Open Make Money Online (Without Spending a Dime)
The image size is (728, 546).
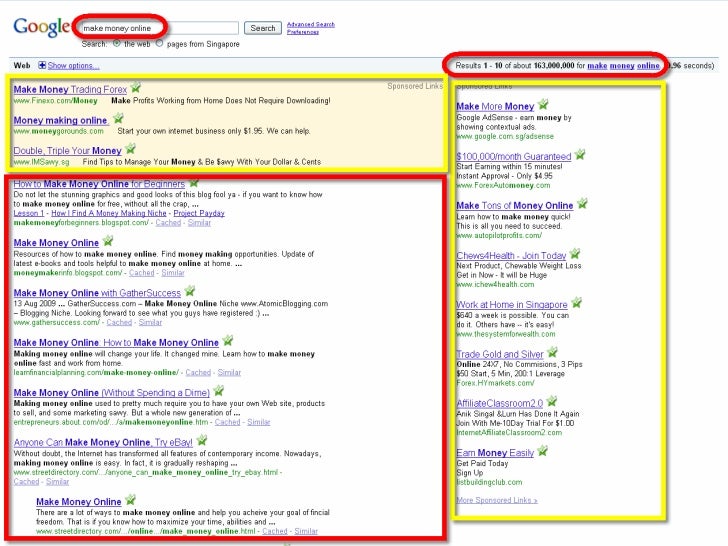point(111,393)
